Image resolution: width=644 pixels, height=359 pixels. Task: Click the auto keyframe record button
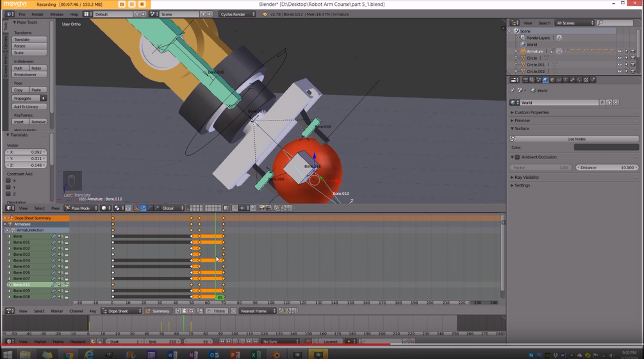coord(308,341)
